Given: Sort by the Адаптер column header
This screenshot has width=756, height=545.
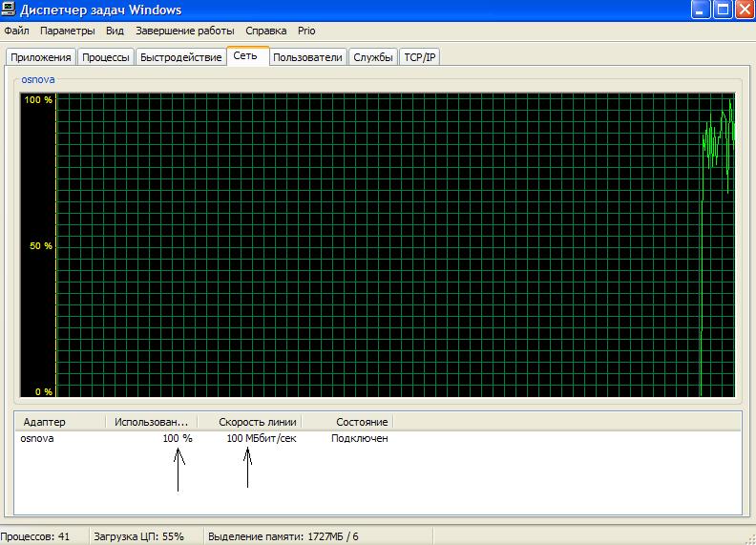Looking at the screenshot, I should [60, 422].
